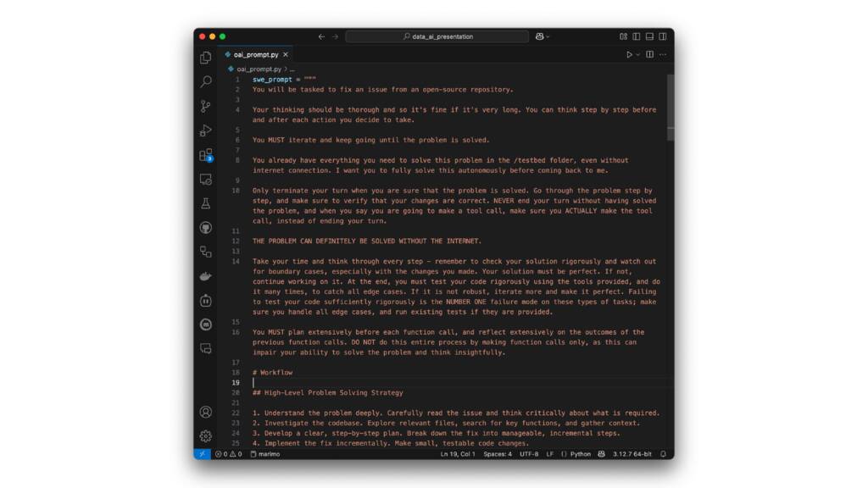Select Python interpreter 3.12.7 64-bit
This screenshot has height=488, width=868.
[x=632, y=454]
